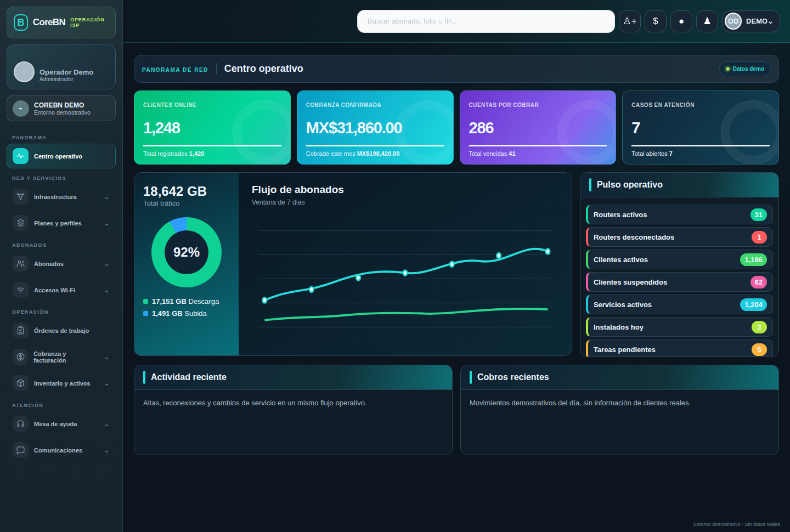Click the 92% traffic donut chart
This screenshot has height=532, width=790.
tap(187, 252)
